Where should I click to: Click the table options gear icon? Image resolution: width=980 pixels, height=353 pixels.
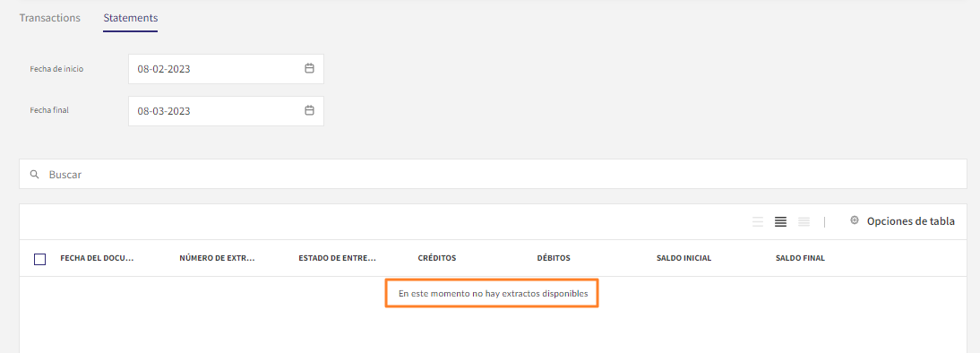point(855,220)
